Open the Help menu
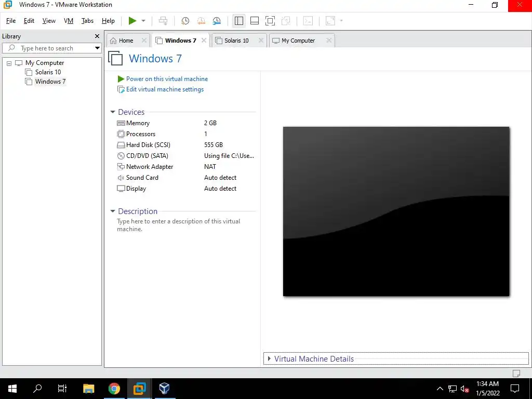Screen dimensions: 532x399 pyautogui.click(x=108, y=21)
